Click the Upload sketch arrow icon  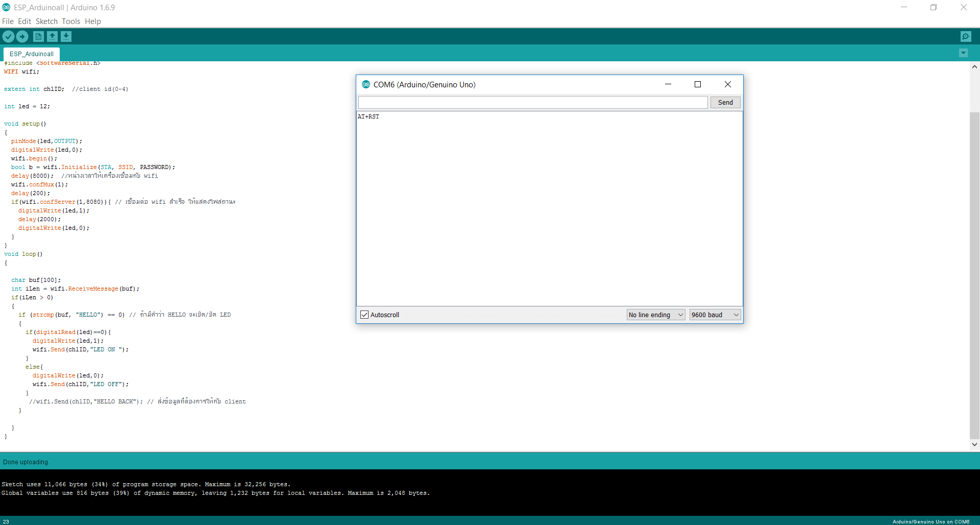click(22, 36)
